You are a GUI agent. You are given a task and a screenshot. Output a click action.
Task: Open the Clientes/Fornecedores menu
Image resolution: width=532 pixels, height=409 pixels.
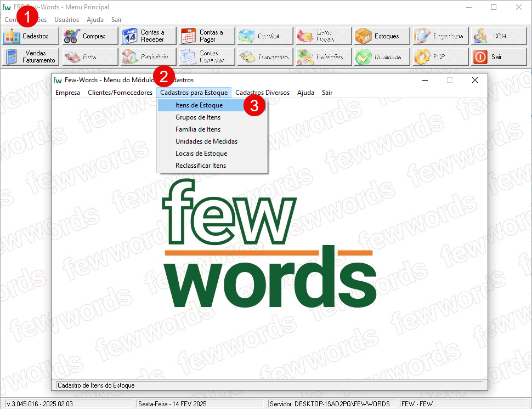click(120, 93)
